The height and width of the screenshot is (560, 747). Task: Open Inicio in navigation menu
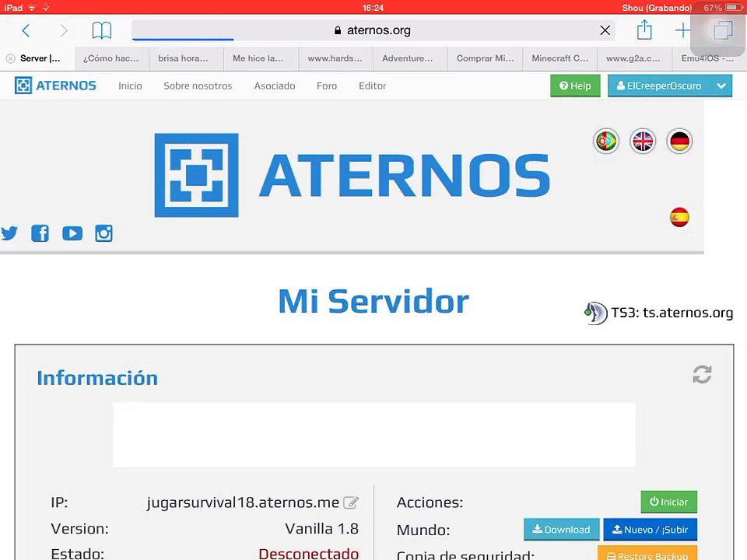(130, 86)
